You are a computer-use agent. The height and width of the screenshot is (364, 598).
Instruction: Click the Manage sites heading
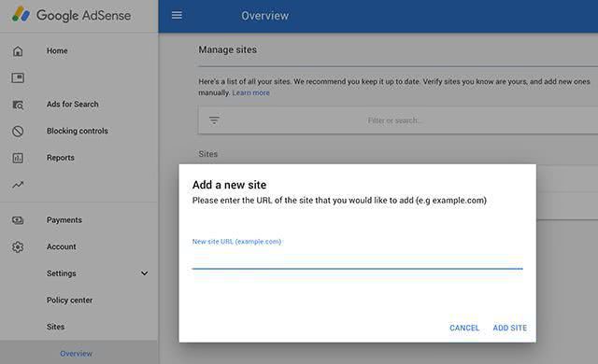(228, 49)
